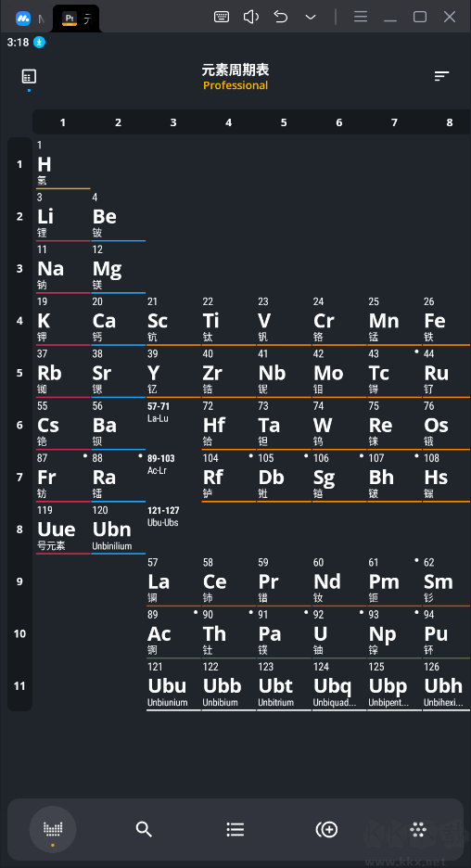Open the emulator hamburger menu
Viewport: 471px width, 868px height.
click(x=361, y=17)
